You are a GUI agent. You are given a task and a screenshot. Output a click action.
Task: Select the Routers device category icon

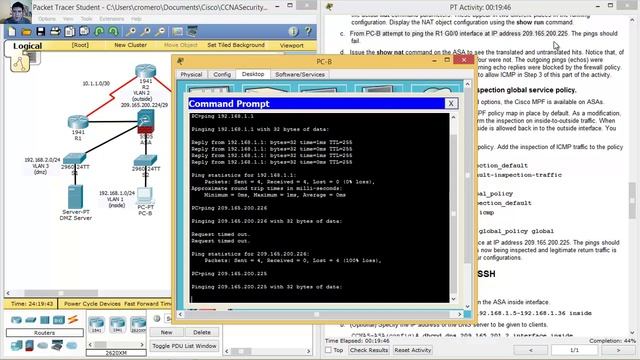pyautogui.click(x=16, y=320)
